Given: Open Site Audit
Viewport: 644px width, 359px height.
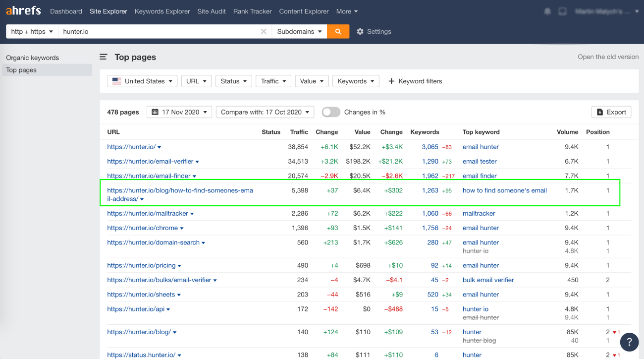Looking at the screenshot, I should point(212,11).
